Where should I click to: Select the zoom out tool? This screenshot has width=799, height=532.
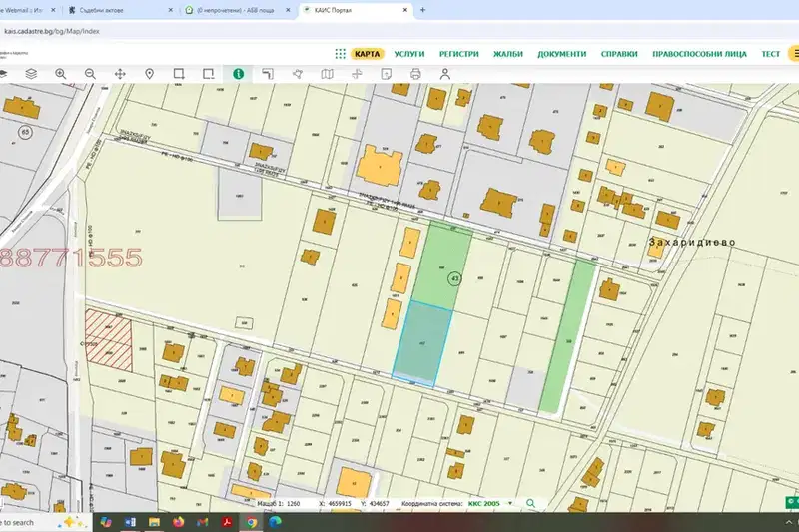click(90, 74)
